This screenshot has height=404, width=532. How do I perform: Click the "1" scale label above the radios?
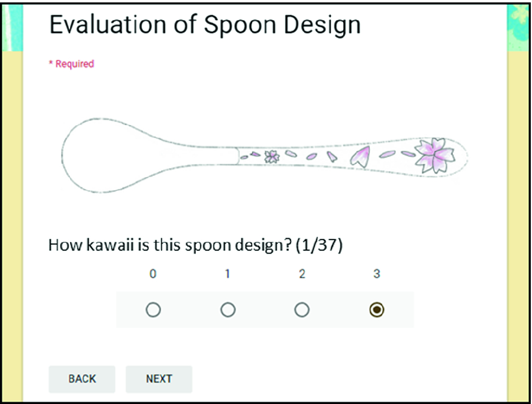228,274
